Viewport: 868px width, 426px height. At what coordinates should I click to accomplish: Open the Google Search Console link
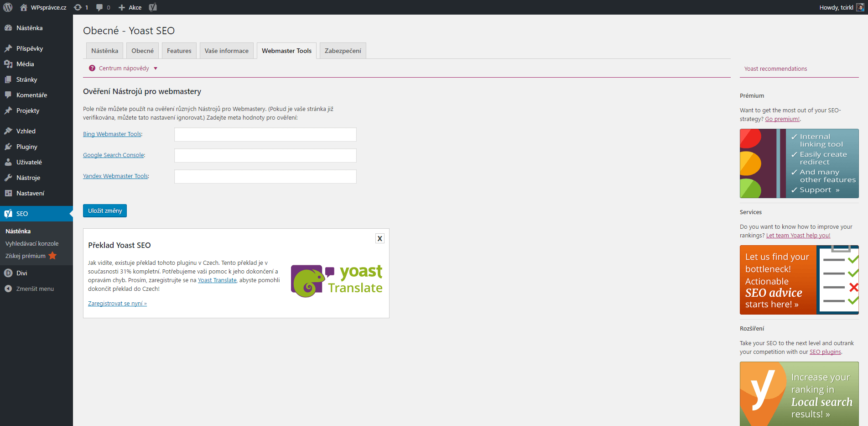[114, 155]
